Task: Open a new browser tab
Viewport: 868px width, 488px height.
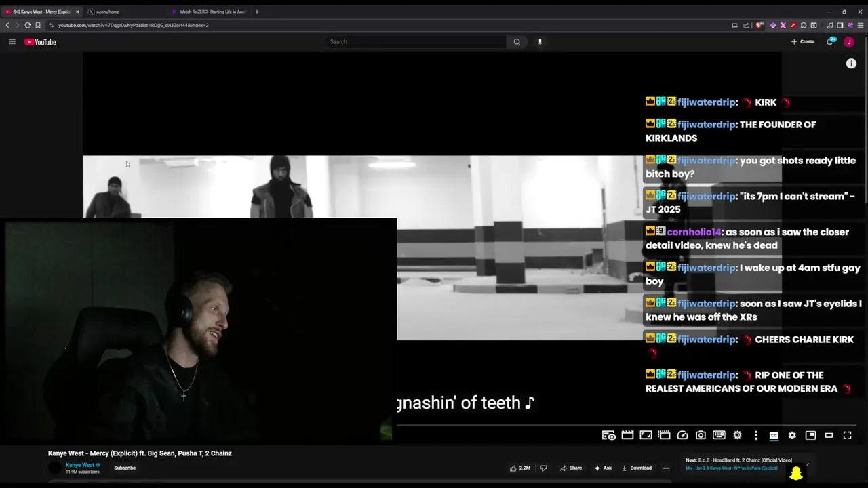Action: tap(256, 12)
